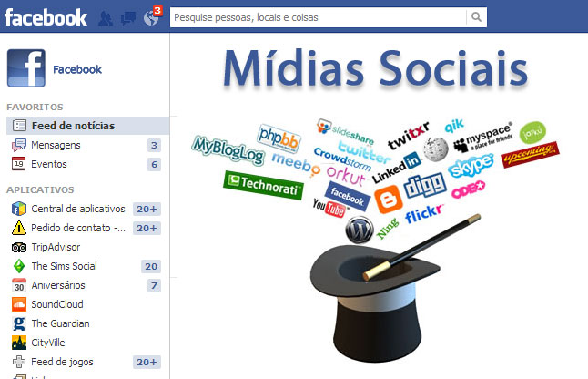
Task: Click the Facebook logo in top bar
Action: [x=46, y=17]
